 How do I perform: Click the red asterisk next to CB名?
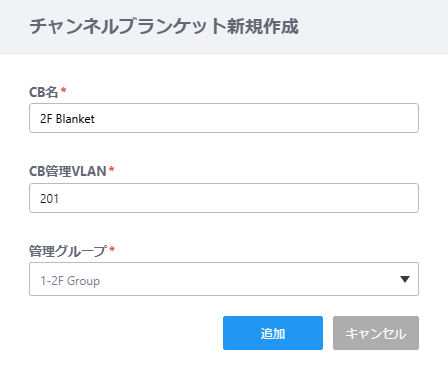tap(63, 90)
